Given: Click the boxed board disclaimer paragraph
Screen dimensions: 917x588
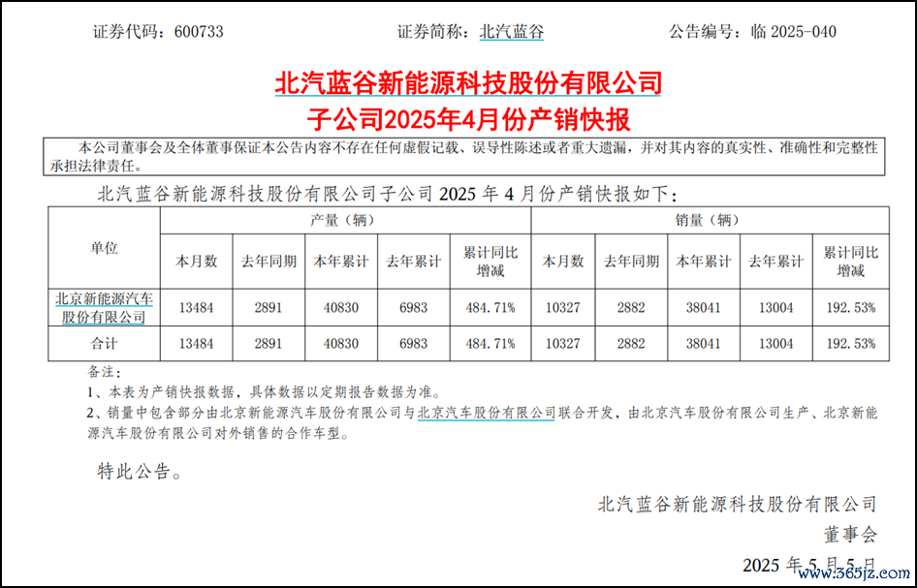Looking at the screenshot, I should [x=463, y=157].
